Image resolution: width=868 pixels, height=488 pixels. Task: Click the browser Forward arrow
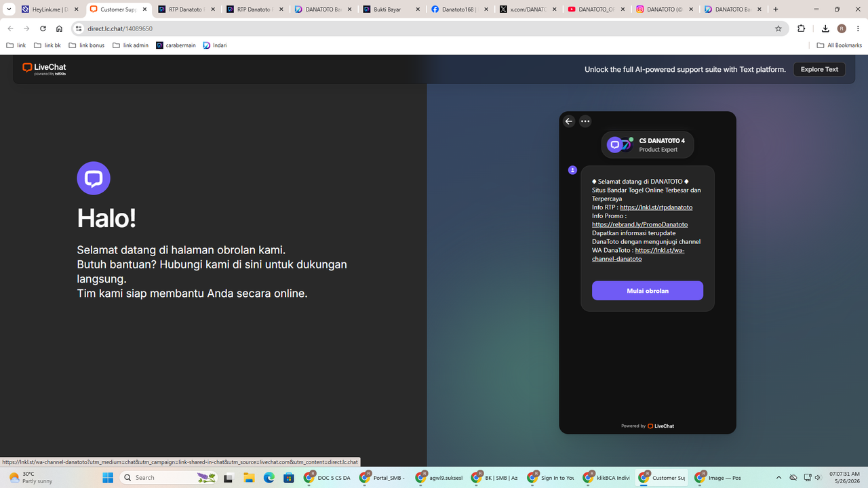(26, 28)
